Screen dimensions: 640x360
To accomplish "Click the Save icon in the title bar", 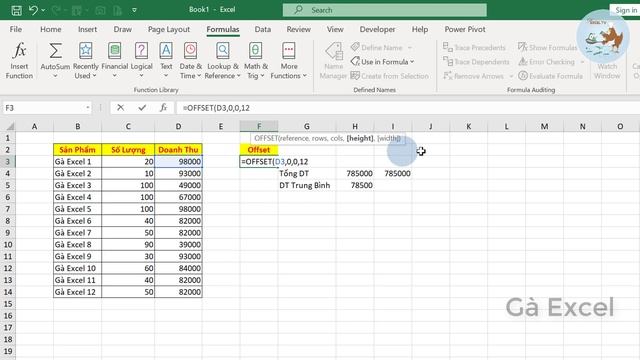I will pyautogui.click(x=16, y=10).
